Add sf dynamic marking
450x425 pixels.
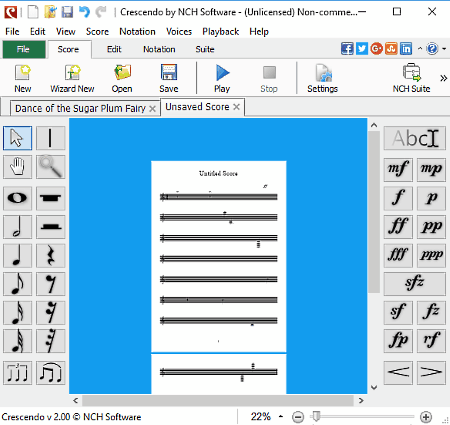point(398,313)
